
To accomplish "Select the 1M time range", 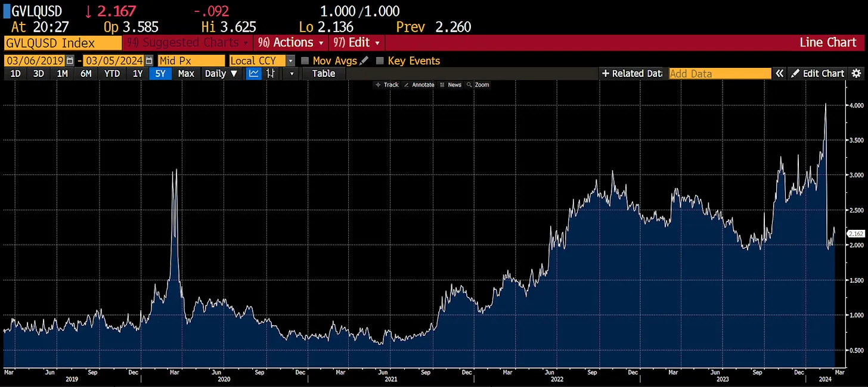I will 62,74.
